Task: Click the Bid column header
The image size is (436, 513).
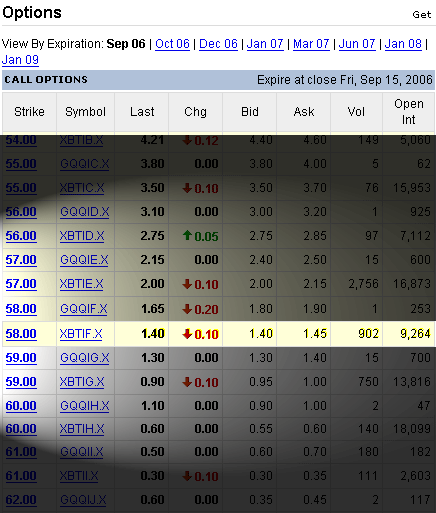Action: [x=250, y=112]
